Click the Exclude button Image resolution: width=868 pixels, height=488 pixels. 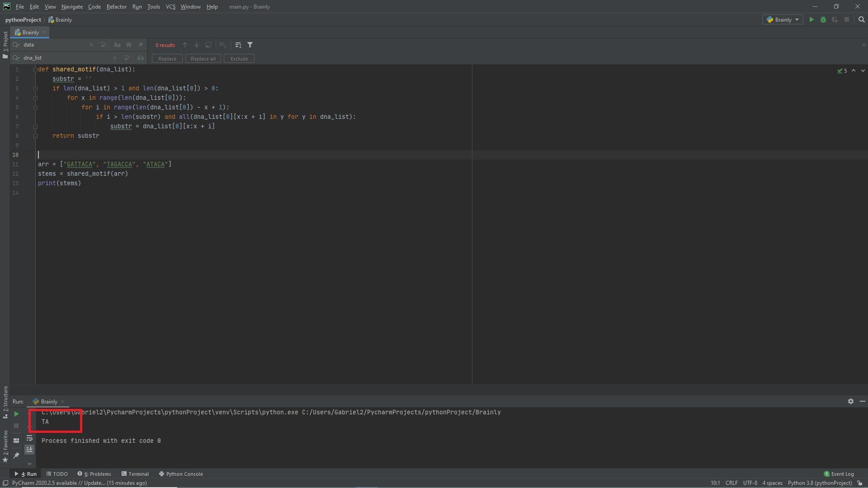tap(239, 59)
